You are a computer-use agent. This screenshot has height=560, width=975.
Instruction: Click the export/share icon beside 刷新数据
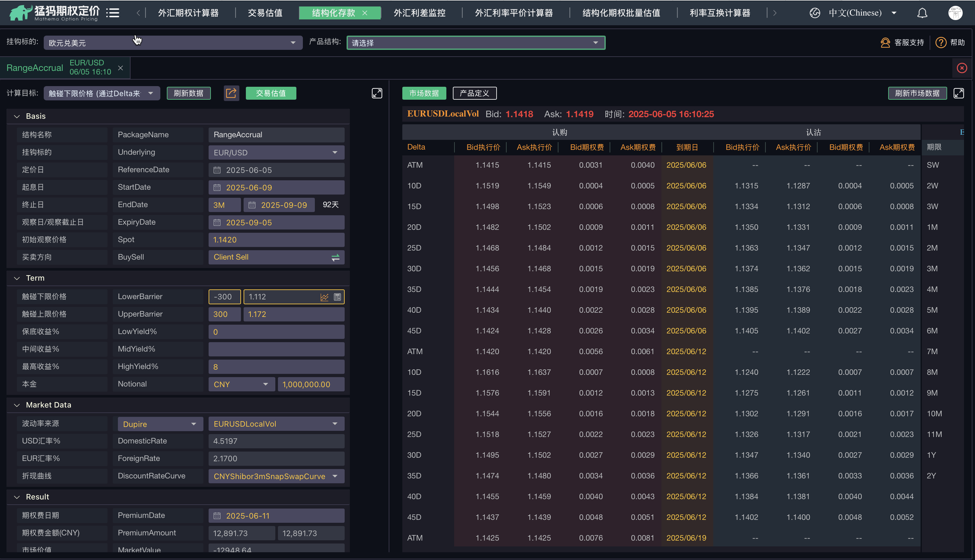(x=231, y=93)
